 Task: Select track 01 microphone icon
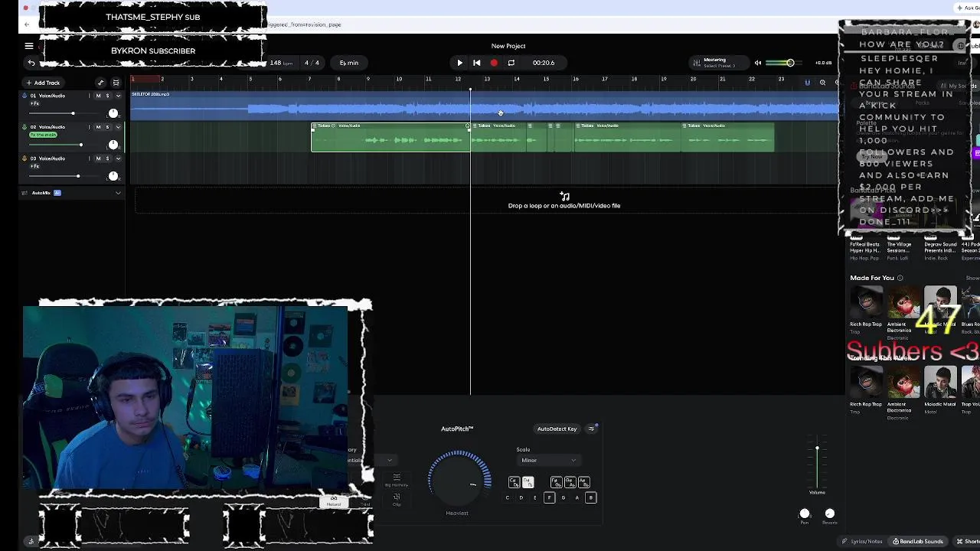pyautogui.click(x=24, y=96)
